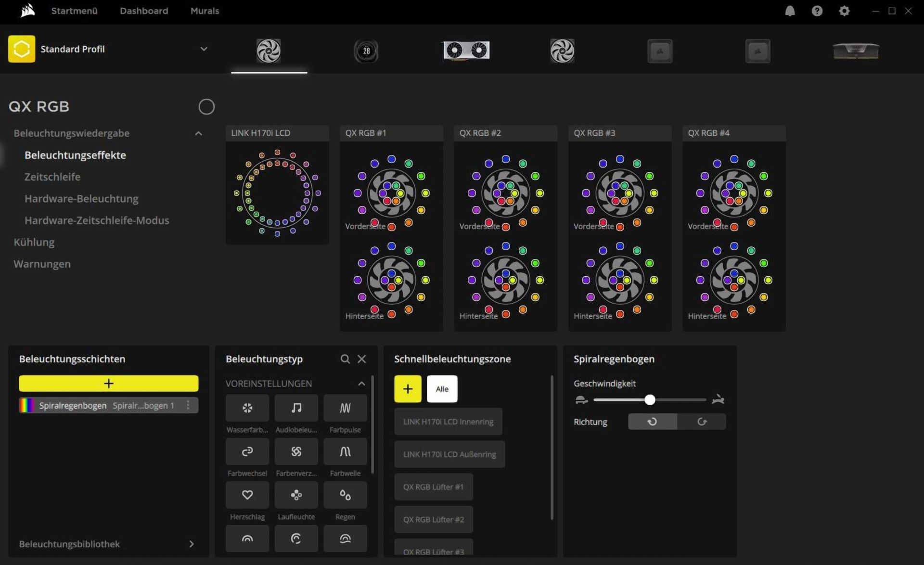Toggle the circle next to QX RGB
The height and width of the screenshot is (565, 924).
click(206, 106)
